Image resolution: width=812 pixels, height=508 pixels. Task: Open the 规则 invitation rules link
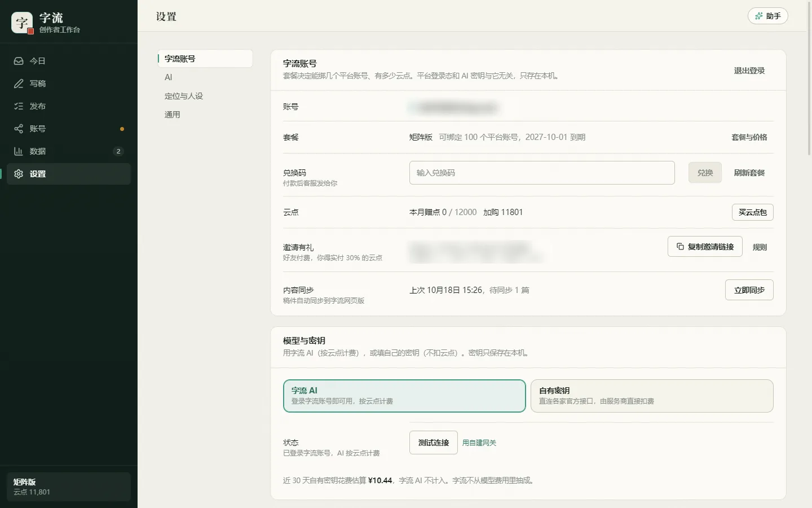[760, 247]
